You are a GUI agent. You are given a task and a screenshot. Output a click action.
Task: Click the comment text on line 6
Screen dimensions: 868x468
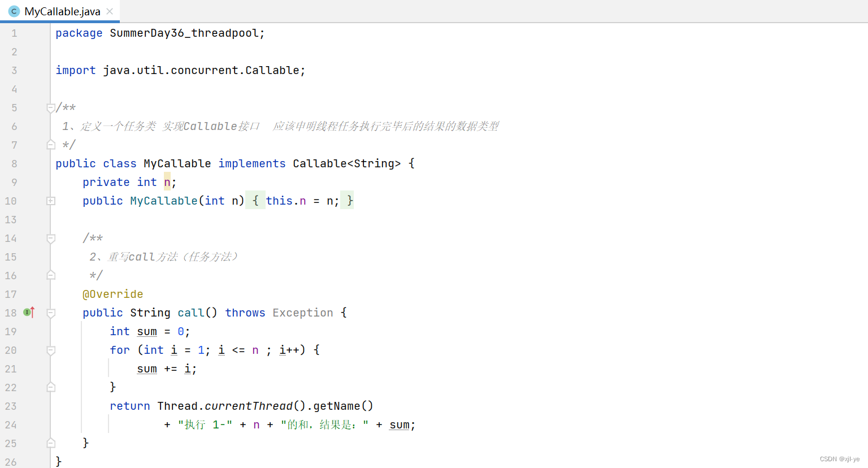click(280, 127)
